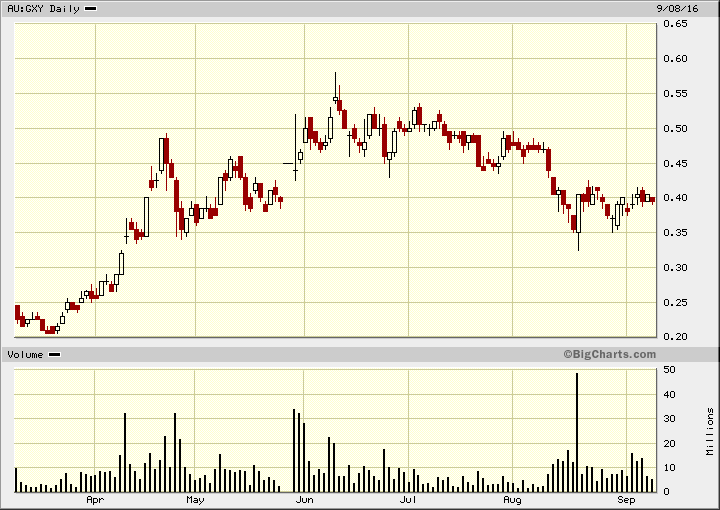Screen dimensions: 720x510
Task: Click the legend marker beside Volume
Action: click(x=55, y=355)
